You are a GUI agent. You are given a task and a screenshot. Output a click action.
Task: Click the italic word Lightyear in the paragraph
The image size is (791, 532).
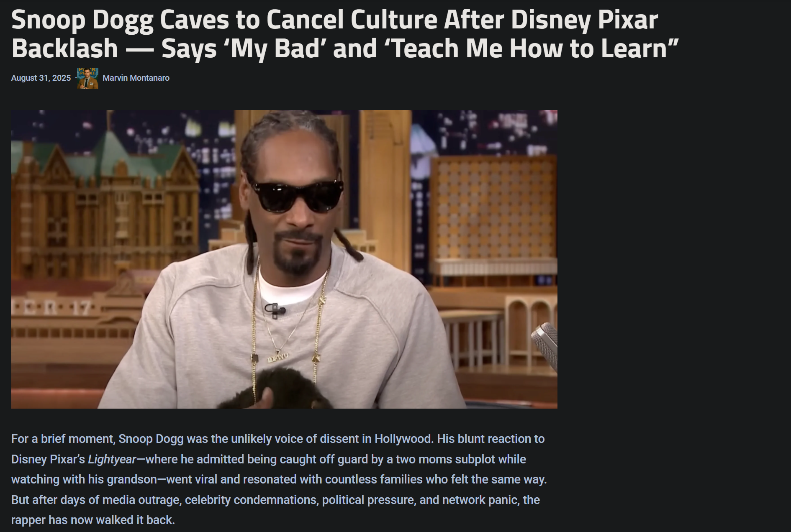pyautogui.click(x=112, y=459)
